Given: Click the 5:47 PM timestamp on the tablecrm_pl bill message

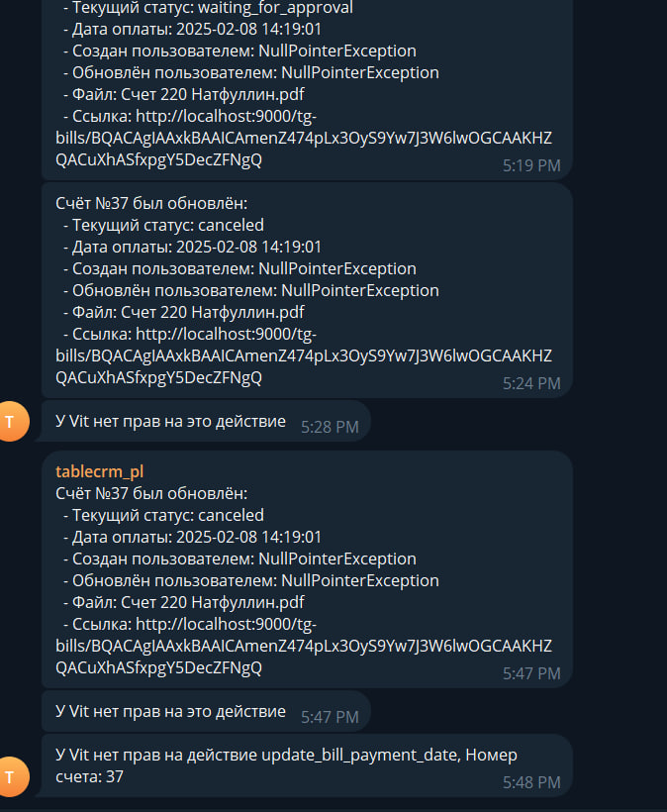Looking at the screenshot, I should coord(531,673).
